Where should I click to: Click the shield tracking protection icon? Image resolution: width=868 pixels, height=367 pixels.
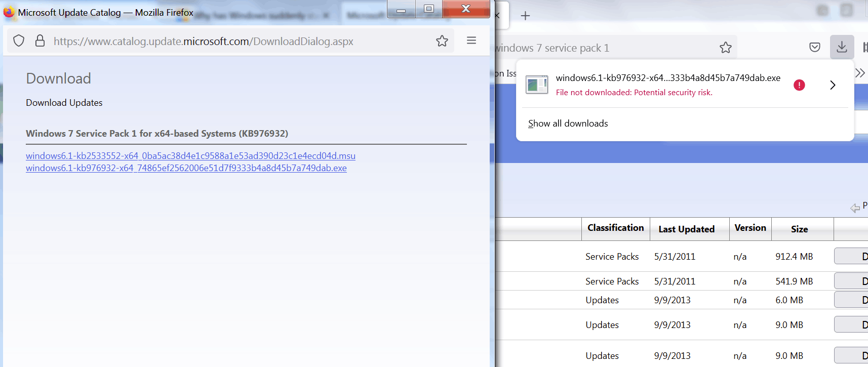19,40
